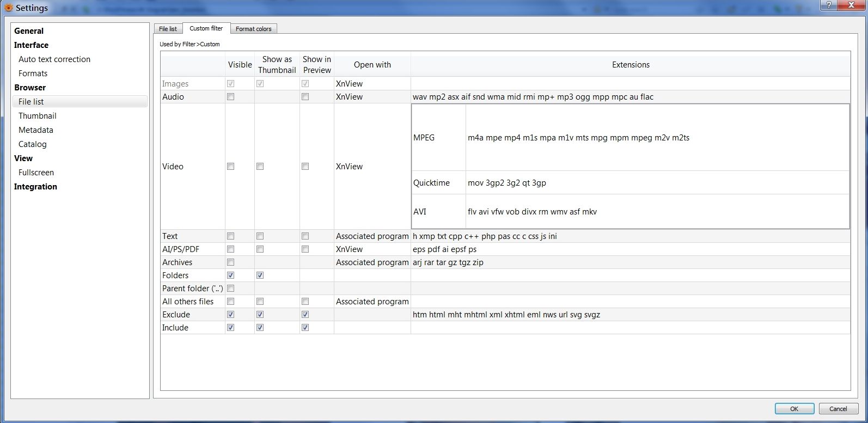Viewport: 868px width, 423px height.
Task: Tick Show as Thumbnail for Text
Action: pos(260,236)
